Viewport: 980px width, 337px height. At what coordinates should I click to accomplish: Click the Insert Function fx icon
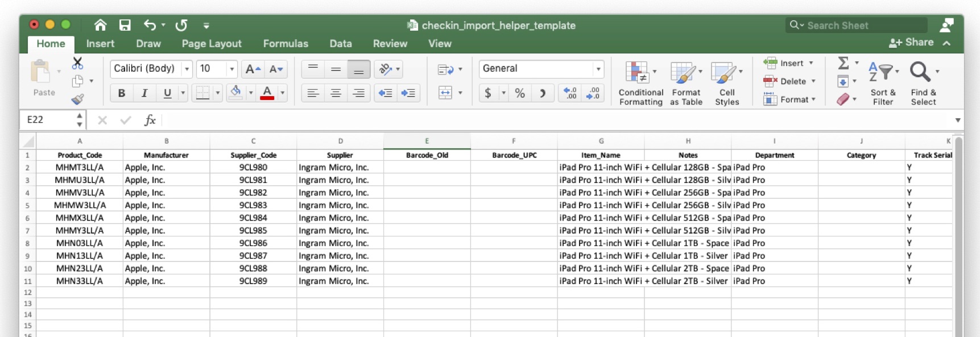150,120
